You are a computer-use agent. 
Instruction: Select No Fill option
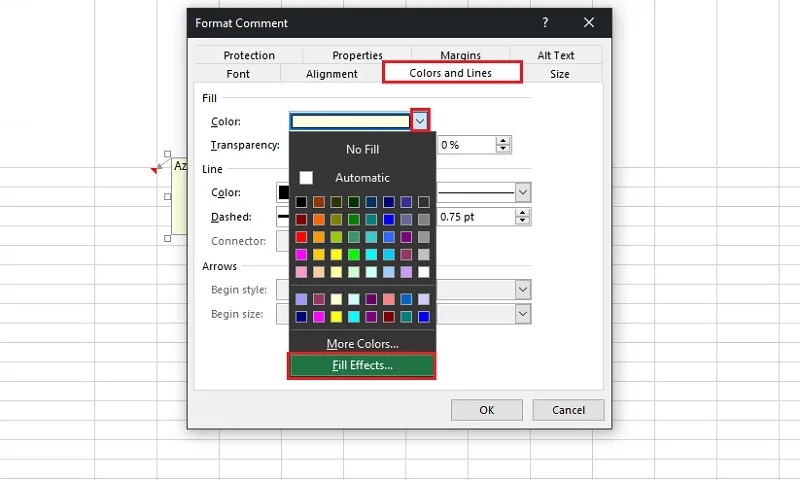tap(362, 149)
